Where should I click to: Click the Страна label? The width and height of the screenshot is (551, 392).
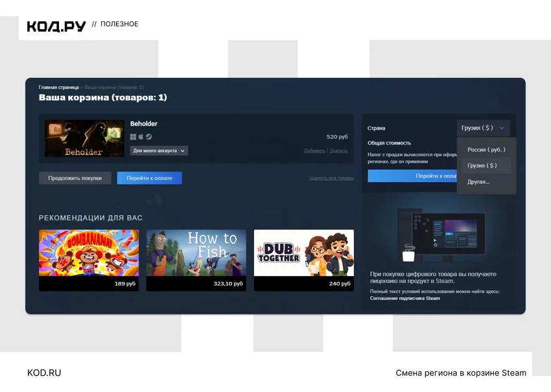click(377, 128)
